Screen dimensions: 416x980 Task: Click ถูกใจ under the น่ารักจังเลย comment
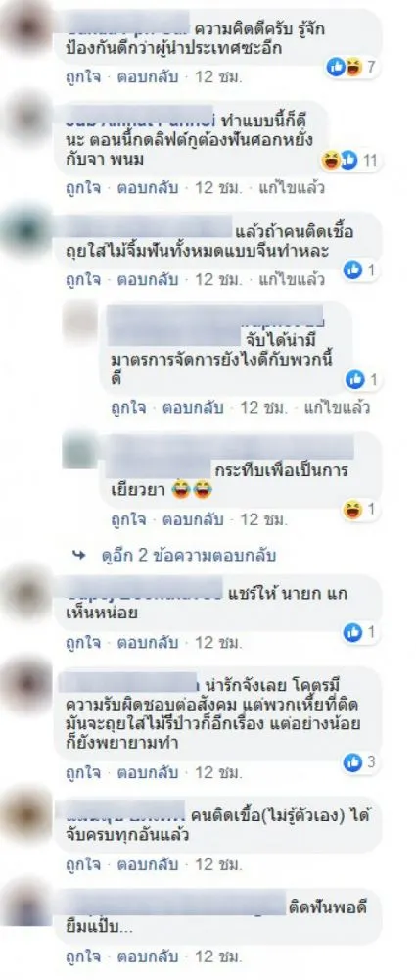click(x=83, y=772)
